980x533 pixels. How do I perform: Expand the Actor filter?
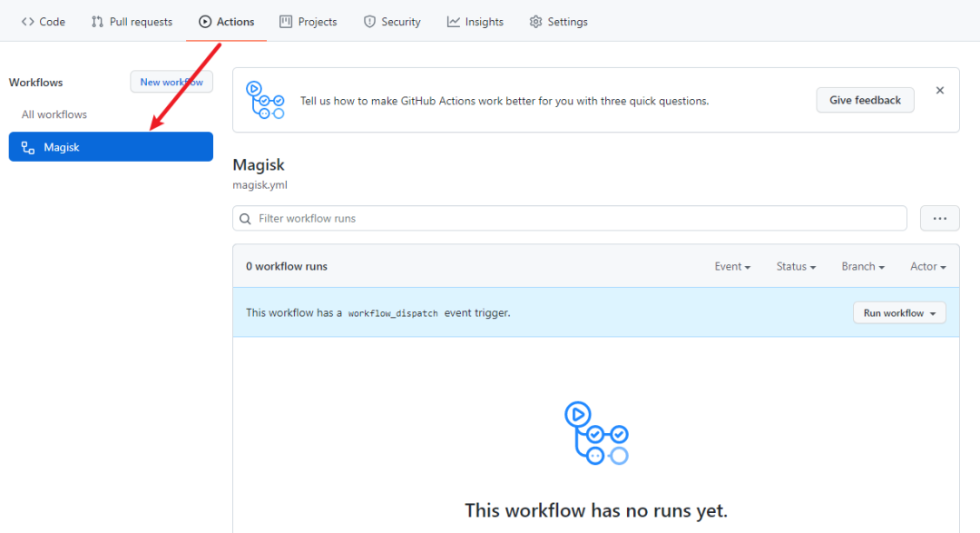[927, 266]
